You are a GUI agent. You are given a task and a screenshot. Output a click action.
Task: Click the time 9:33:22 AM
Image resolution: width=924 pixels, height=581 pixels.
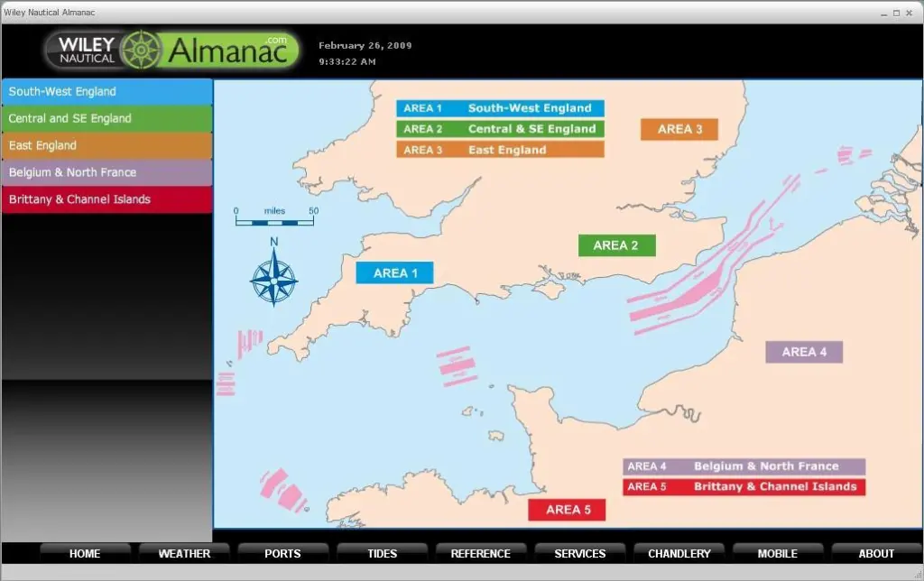[347, 61]
